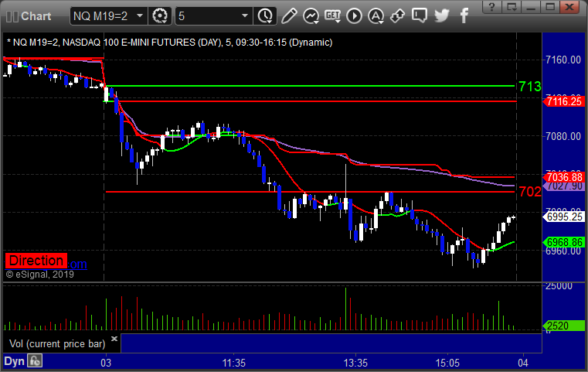Image resolution: width=588 pixels, height=372 pixels.
Task: Click the purple 7027.90 price marker
Action: (563, 186)
